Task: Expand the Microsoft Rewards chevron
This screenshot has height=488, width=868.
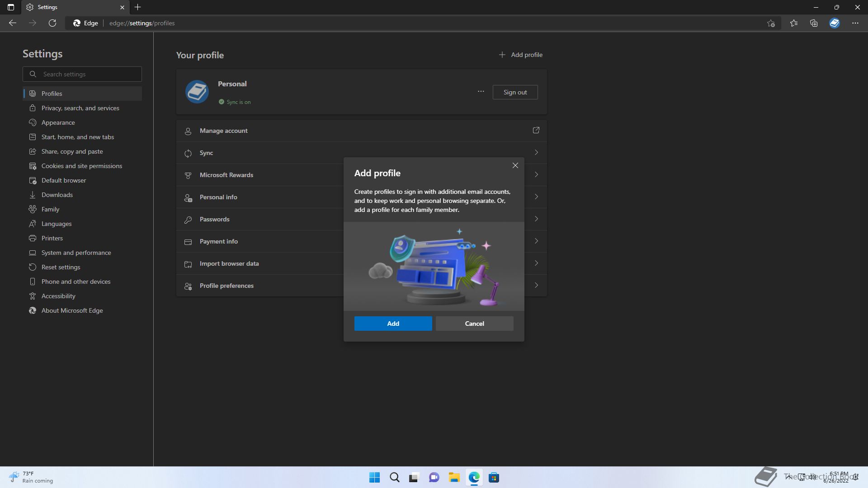Action: coord(536,174)
